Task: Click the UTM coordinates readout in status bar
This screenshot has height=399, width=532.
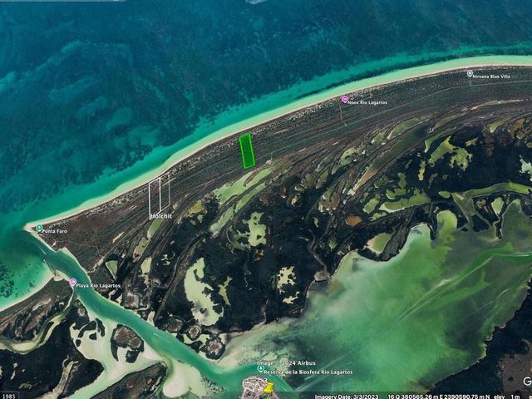Action: (438, 397)
